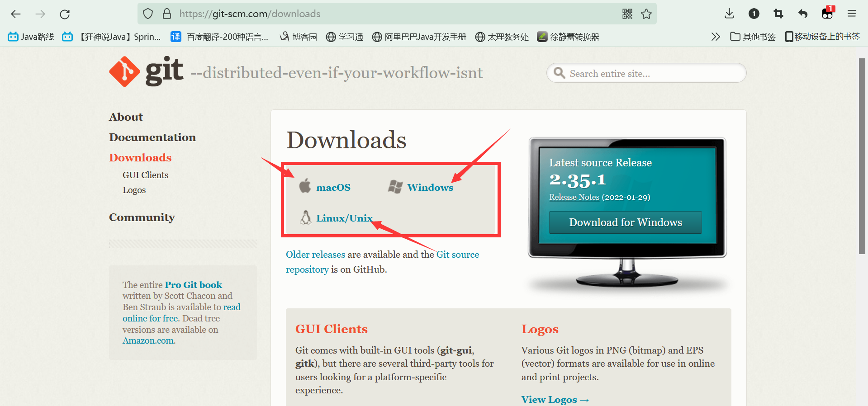Reload the git-scm downloads page

(65, 14)
